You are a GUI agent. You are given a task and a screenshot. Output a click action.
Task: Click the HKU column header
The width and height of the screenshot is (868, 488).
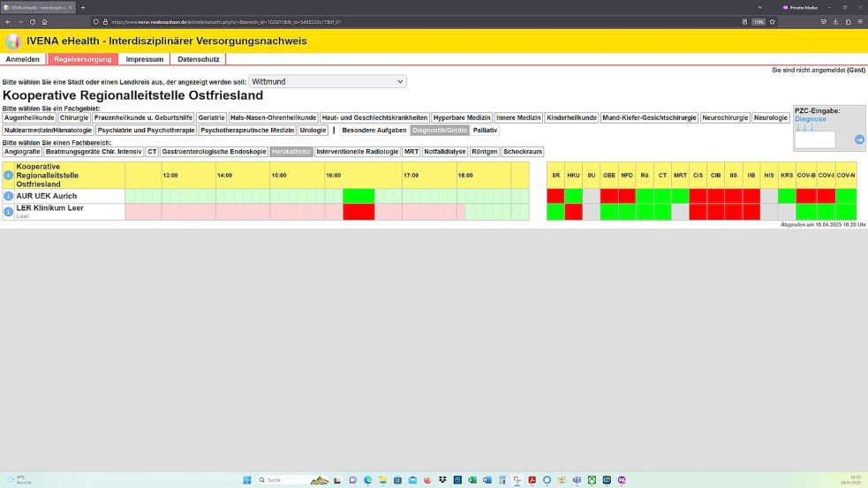(x=573, y=176)
